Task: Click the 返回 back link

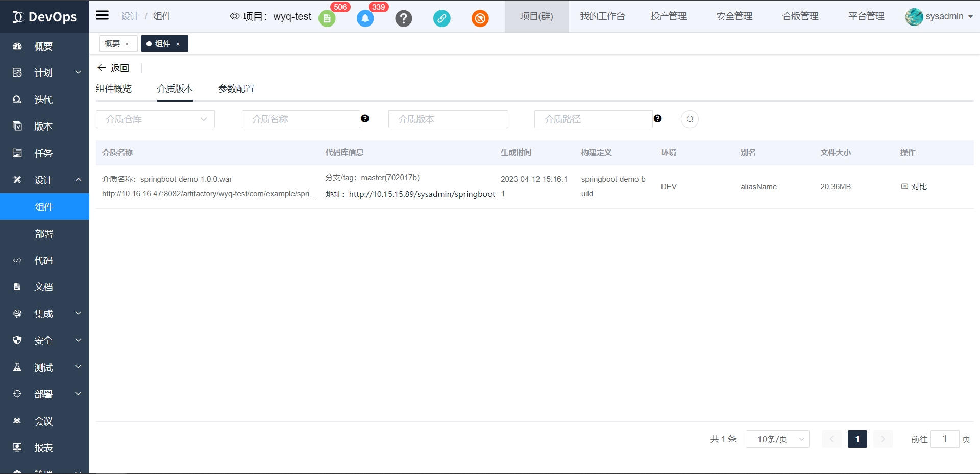Action: (x=113, y=68)
